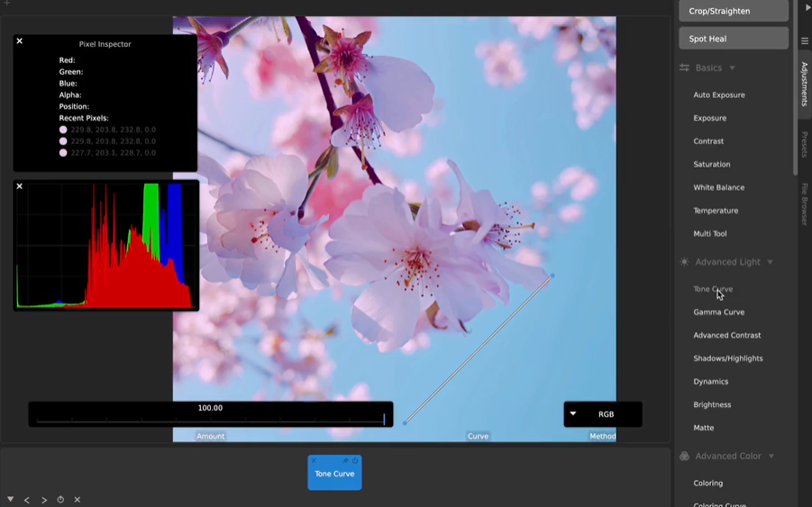Viewport: 812px width, 507px height.
Task: Click the second recent pixel swatch
Action: pyautogui.click(x=63, y=141)
